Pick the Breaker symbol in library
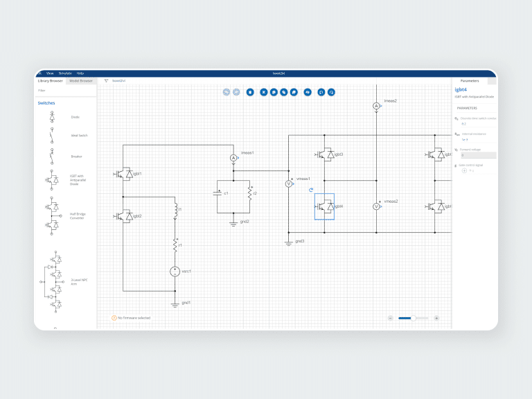Image resolution: width=532 pixels, height=399 pixels. click(x=52, y=157)
